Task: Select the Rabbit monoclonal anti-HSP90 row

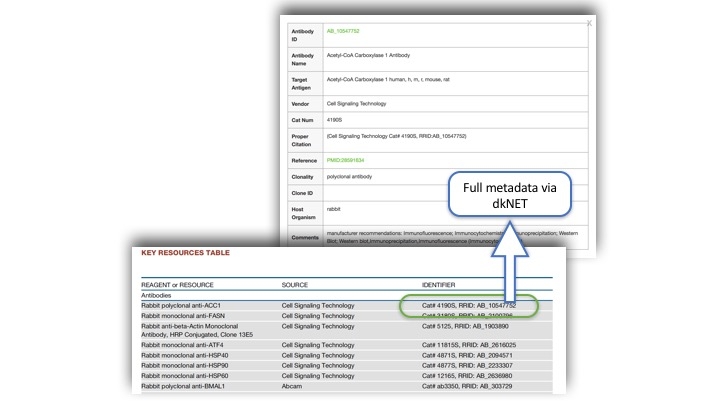Action: (179, 365)
